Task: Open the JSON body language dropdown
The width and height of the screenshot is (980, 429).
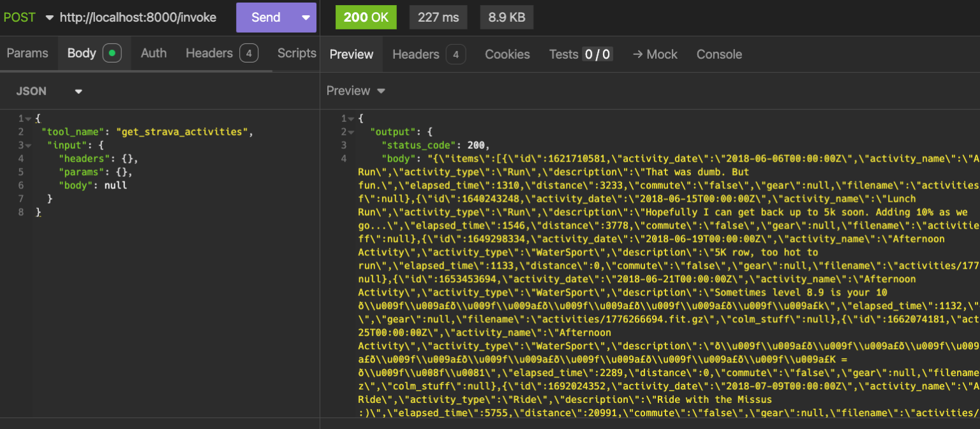Action: (78, 91)
